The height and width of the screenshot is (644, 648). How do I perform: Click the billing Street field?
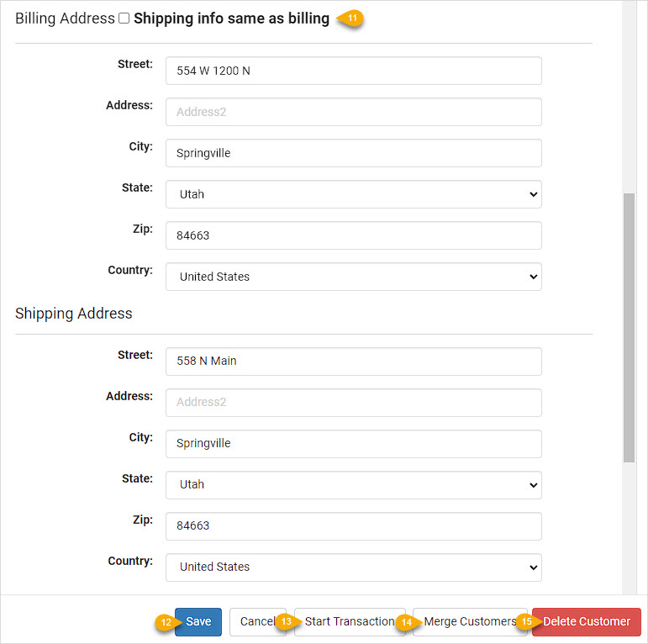(x=354, y=71)
